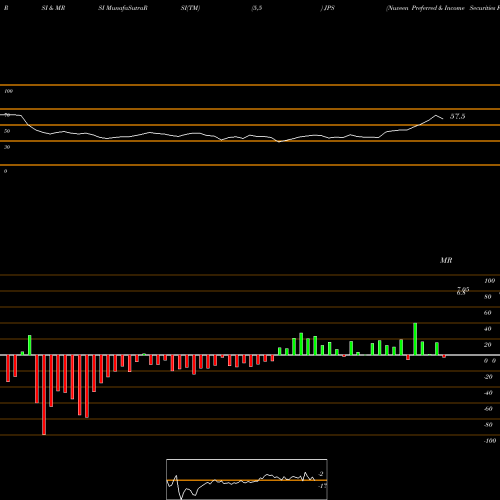Click the 40 label on MR axis
The image size is (500, 500).
point(488,329)
